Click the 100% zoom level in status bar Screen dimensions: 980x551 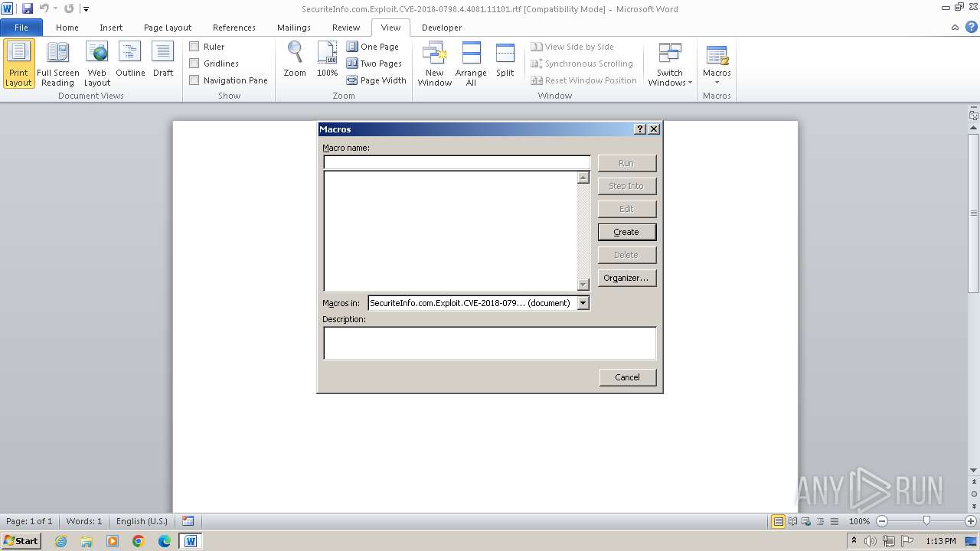[x=859, y=521]
